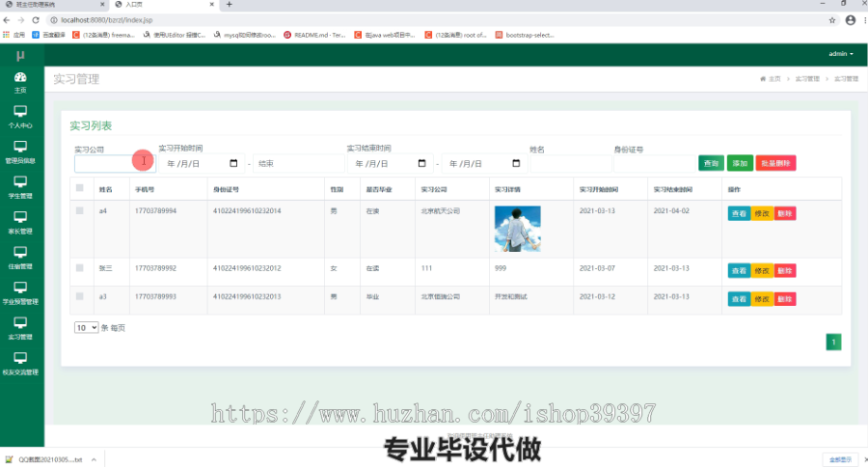Image resolution: width=868 pixels, height=467 pixels.
Task: Click the 结束 date text field
Action: pos(298,163)
